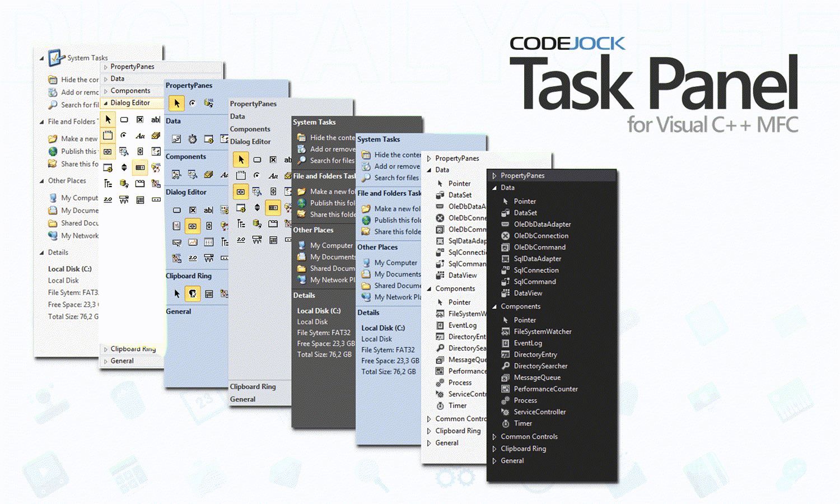Viewport: 840px width, 504px height.
Task: Choose EventLog in the black panel
Action: 521,343
